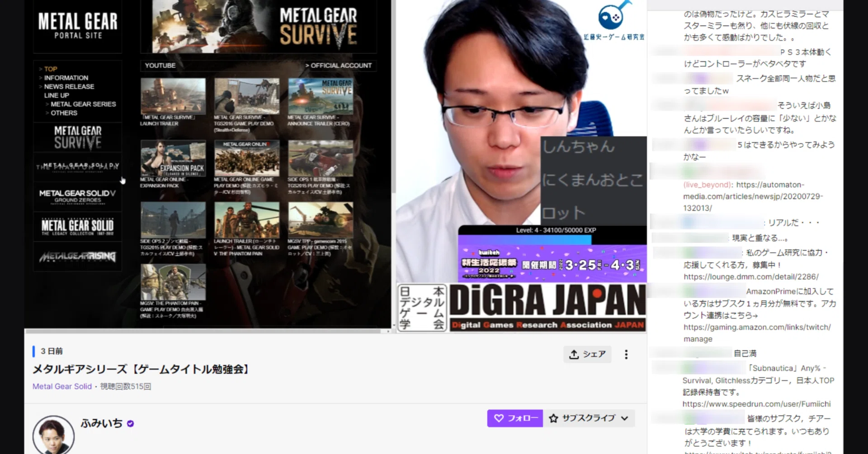Open the Metal Gear Solid Legacy Collection banner
This screenshot has height=454, width=868.
pyautogui.click(x=78, y=226)
